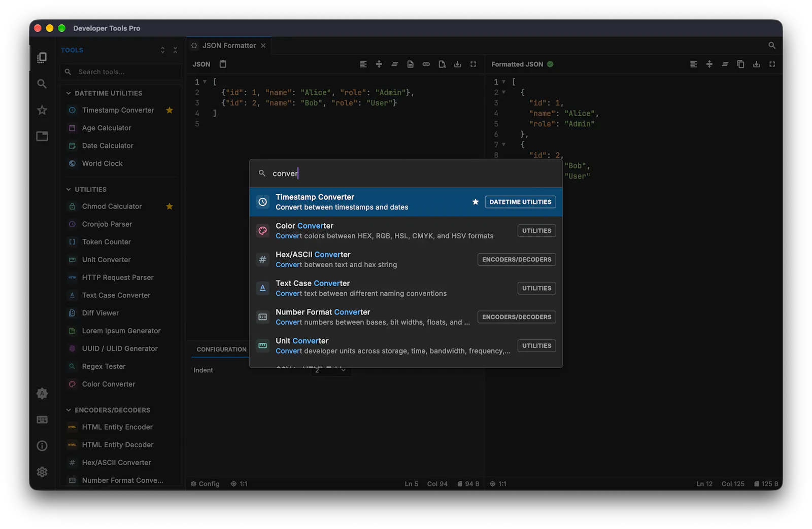Click the fullscreen icon in Formatted JSON toolbar

click(x=772, y=64)
